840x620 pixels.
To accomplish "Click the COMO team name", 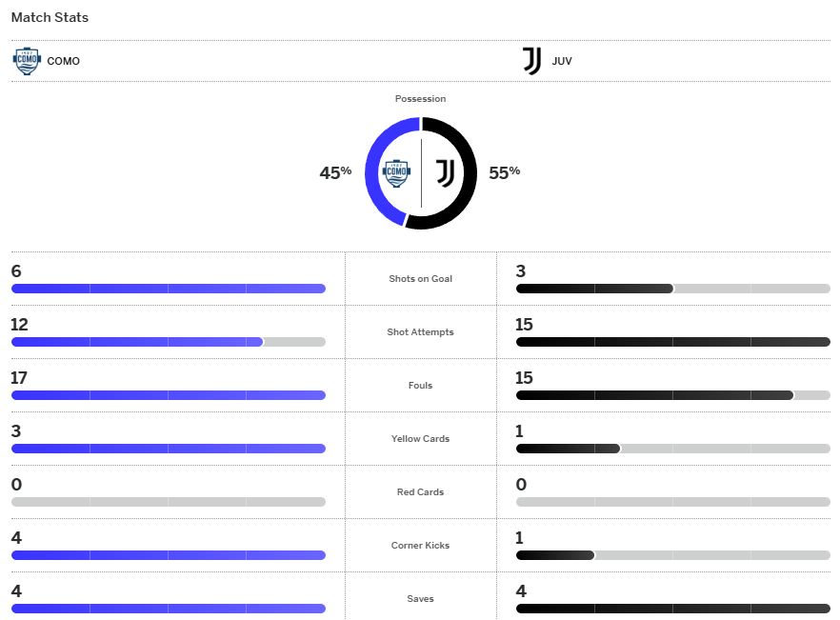I will click(64, 61).
